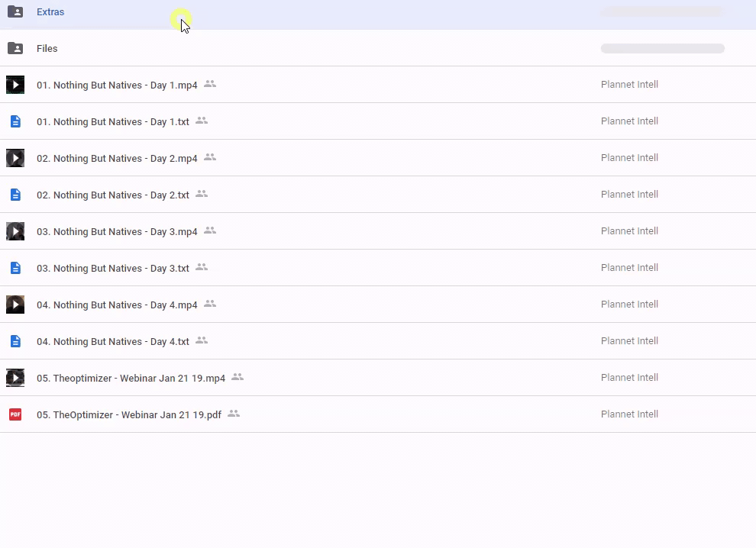This screenshot has height=548, width=756.
Task: Click Plannet Intell owner on the webinar PDF row
Action: coord(629,414)
